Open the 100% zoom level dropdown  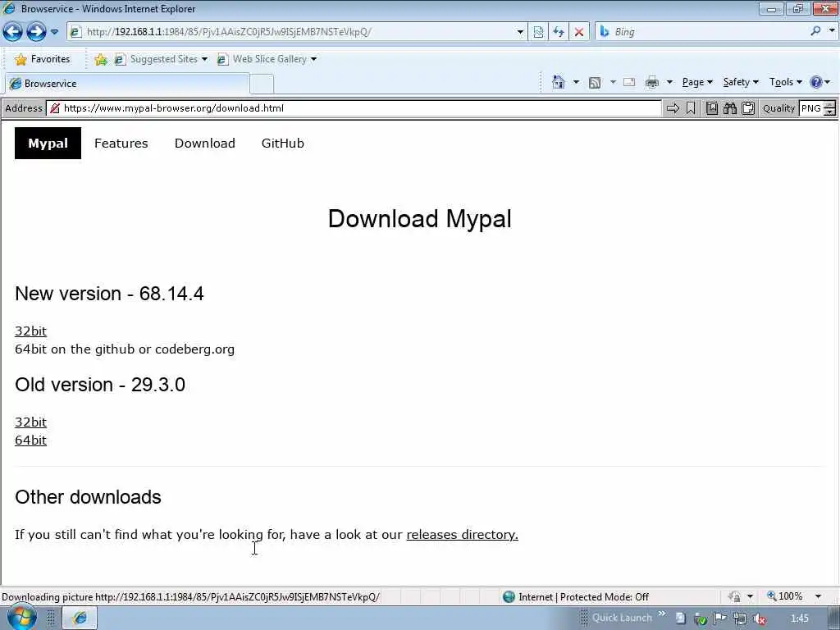coord(818,596)
